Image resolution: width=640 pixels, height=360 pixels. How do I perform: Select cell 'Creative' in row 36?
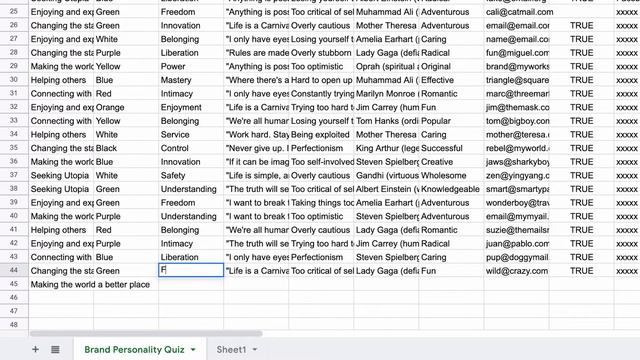451,162
